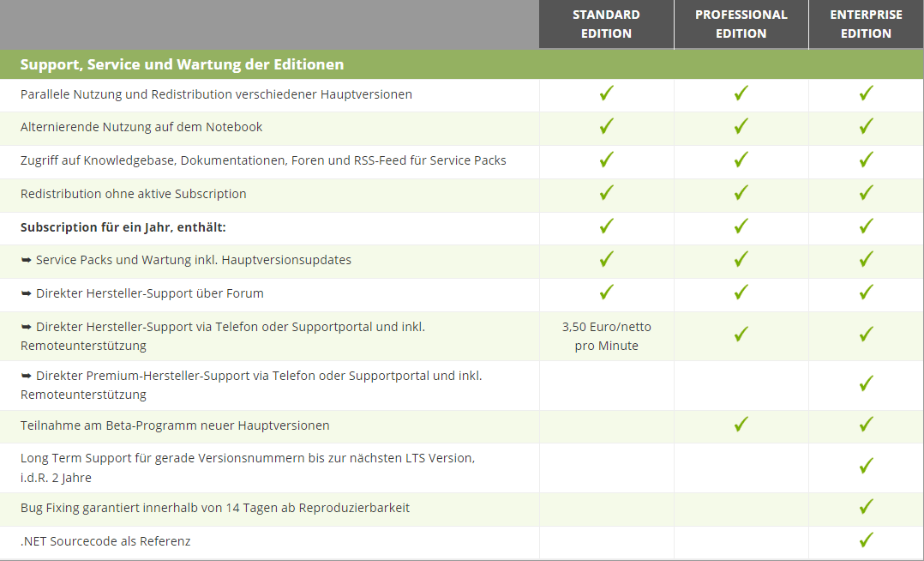
Task: Select the Professional Edition column header
Action: point(741,24)
